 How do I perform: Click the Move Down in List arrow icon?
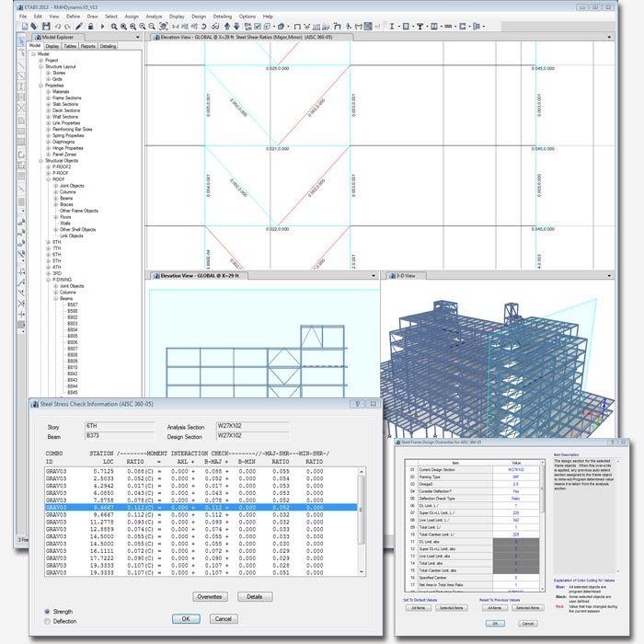[236, 27]
